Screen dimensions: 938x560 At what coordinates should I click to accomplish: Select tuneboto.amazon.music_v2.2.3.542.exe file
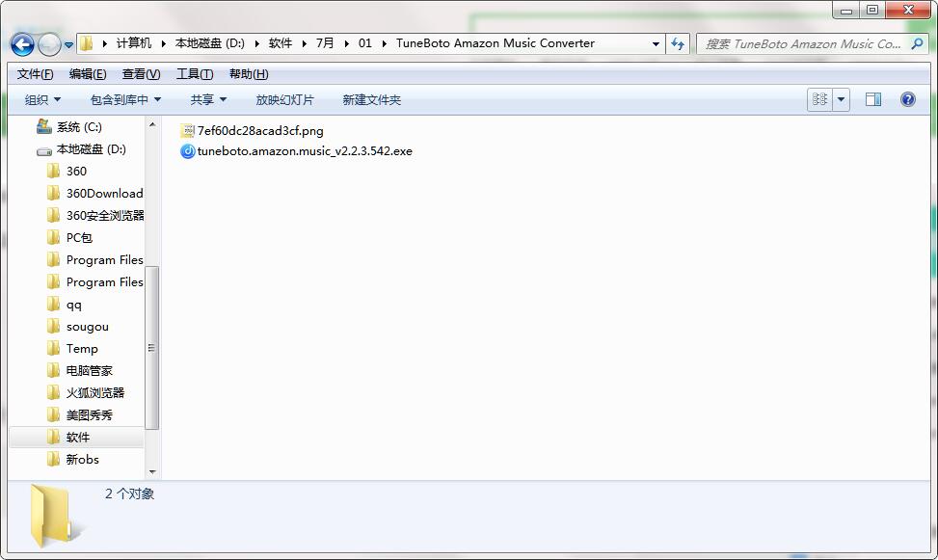(x=305, y=150)
